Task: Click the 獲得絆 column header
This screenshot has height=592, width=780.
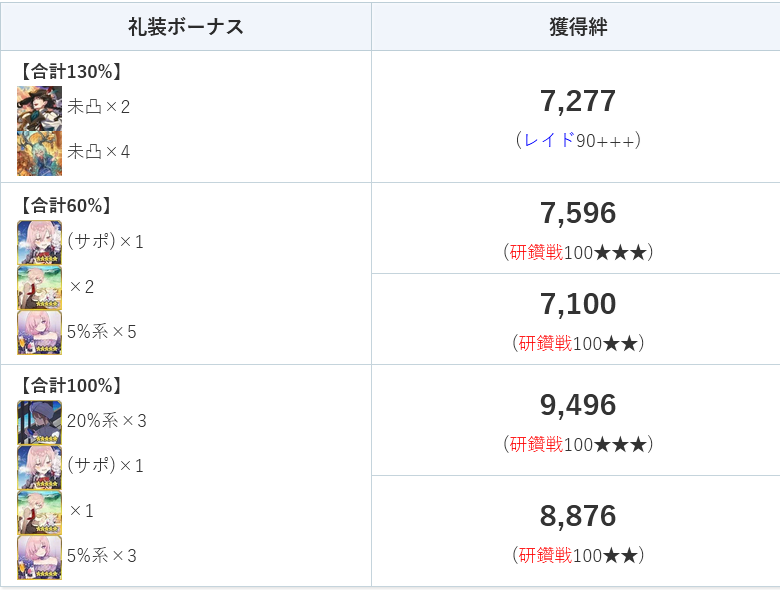Action: coord(578,26)
